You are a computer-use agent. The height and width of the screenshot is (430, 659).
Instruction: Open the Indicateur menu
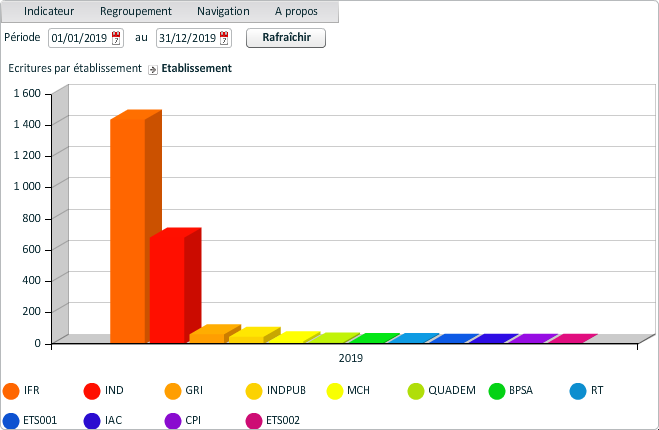coord(49,11)
